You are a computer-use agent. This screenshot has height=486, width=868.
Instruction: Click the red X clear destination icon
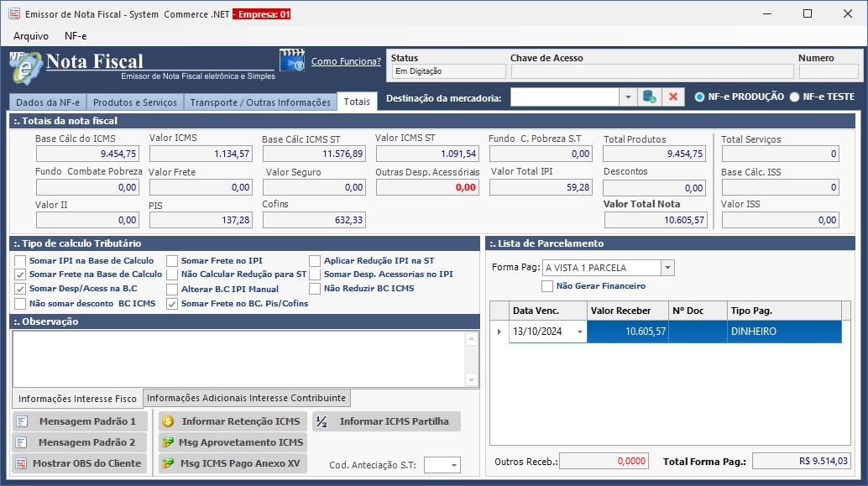pyautogui.click(x=672, y=97)
